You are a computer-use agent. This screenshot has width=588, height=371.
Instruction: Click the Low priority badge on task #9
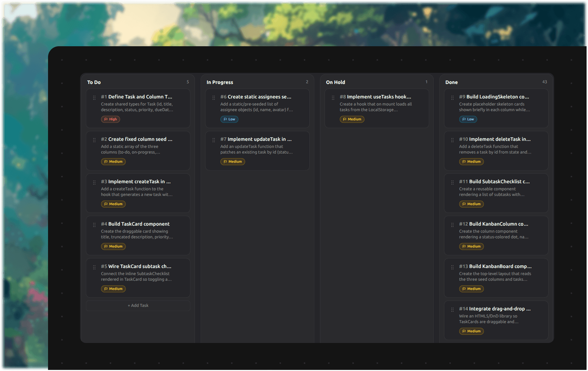coord(468,119)
